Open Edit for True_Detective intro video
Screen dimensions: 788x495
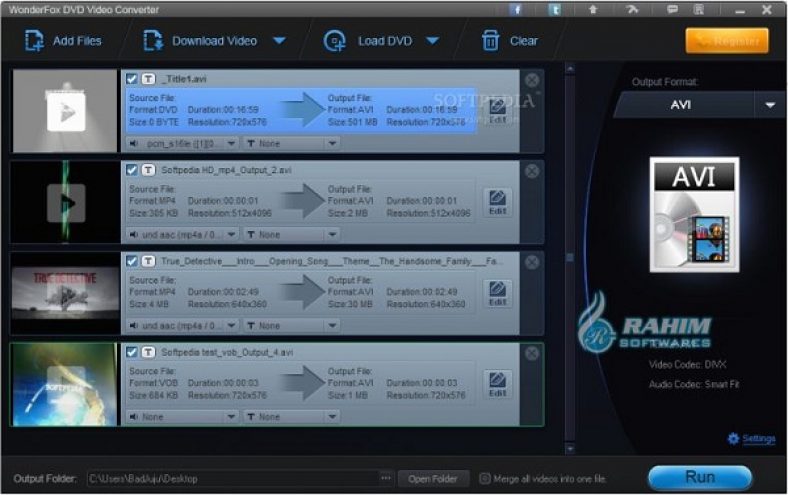point(497,293)
